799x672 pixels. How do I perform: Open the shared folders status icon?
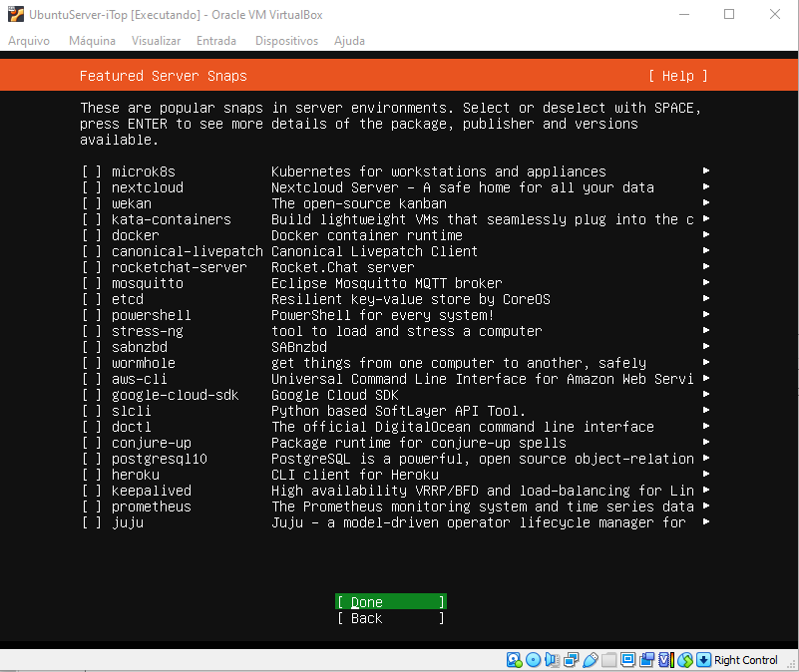(608, 660)
